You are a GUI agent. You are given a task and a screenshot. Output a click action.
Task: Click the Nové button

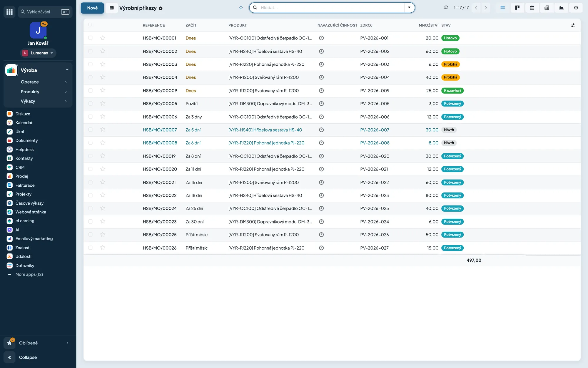click(x=92, y=8)
